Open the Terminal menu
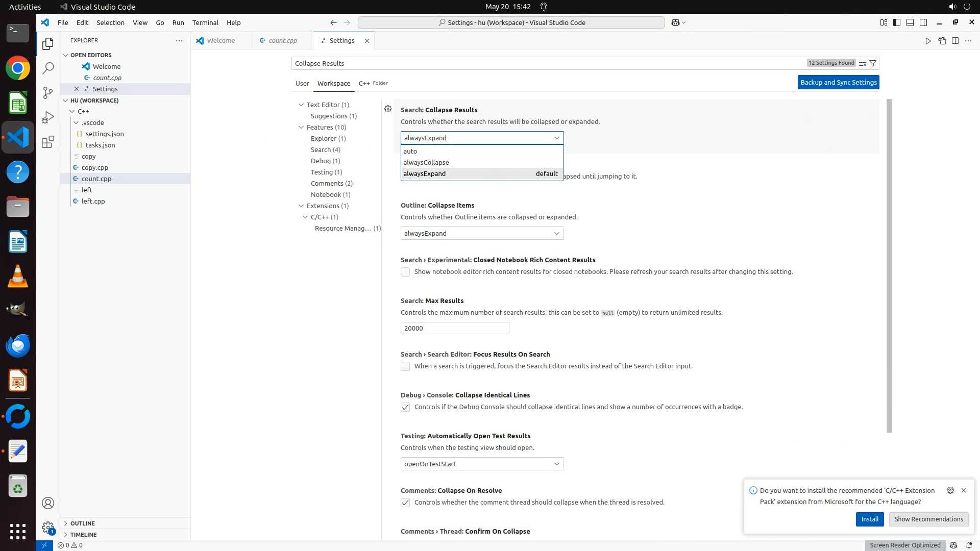The width and height of the screenshot is (980, 551). [x=205, y=22]
